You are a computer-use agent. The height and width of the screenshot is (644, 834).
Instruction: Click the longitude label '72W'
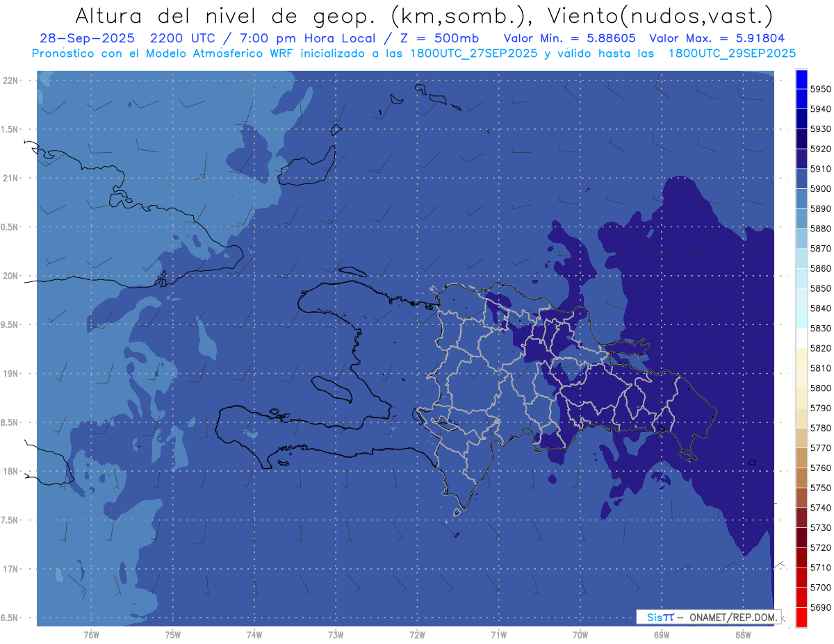(417, 635)
